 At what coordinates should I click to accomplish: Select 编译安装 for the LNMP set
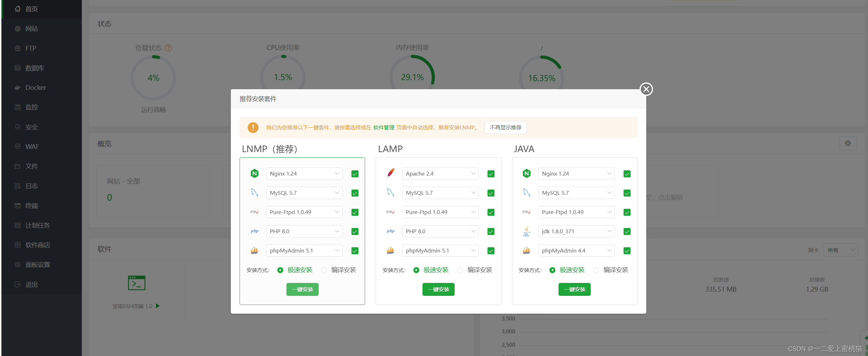tap(324, 270)
